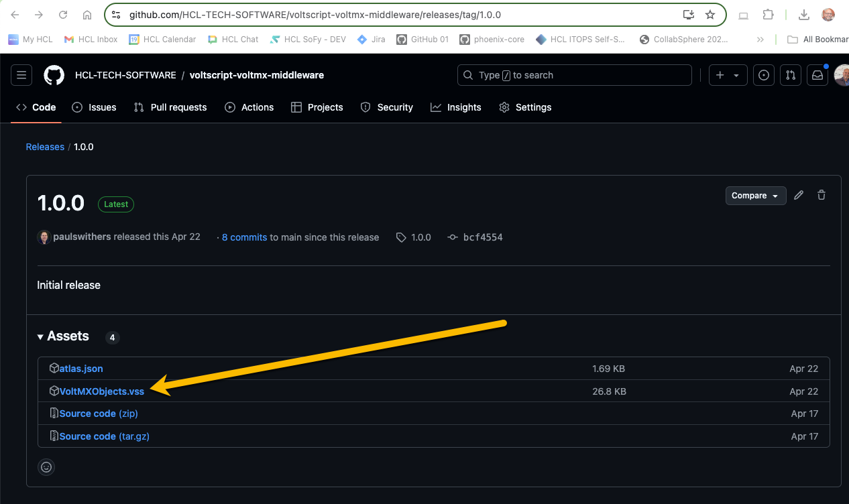
Task: Open the Jira bookmark
Action: [x=372, y=40]
